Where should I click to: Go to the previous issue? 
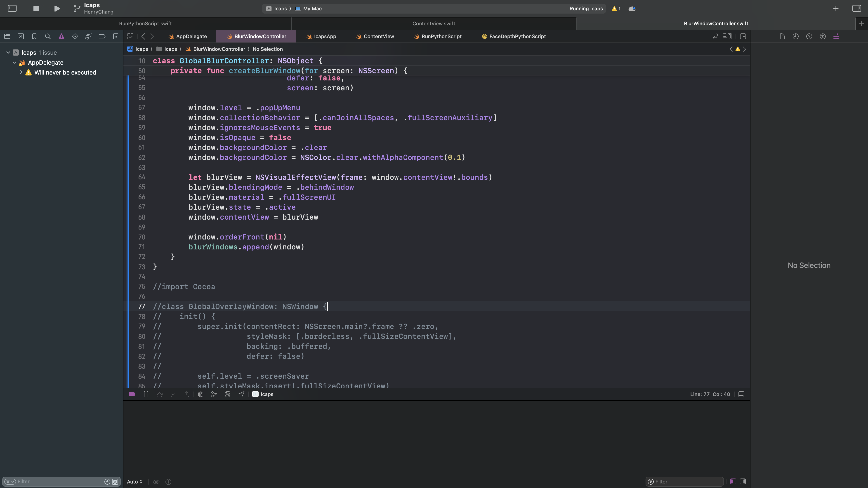[x=731, y=49]
